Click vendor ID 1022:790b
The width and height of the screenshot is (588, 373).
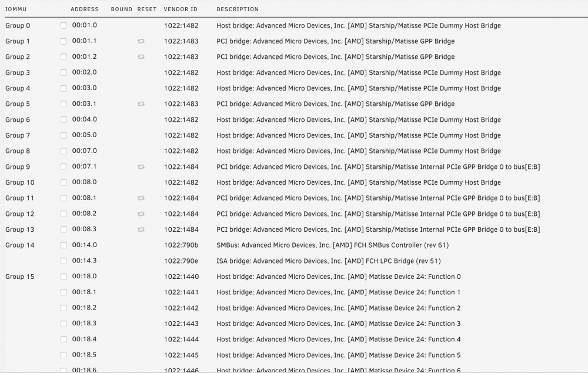(x=181, y=245)
